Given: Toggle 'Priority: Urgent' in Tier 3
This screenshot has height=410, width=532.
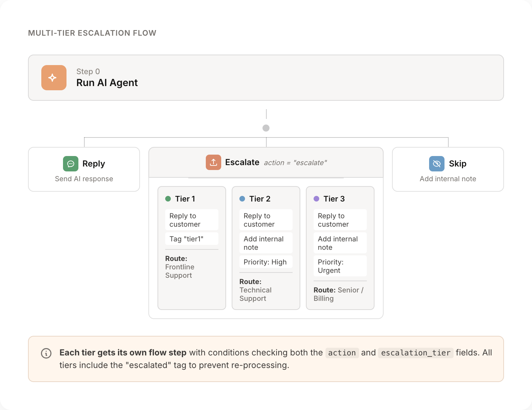Looking at the screenshot, I should [x=340, y=266].
